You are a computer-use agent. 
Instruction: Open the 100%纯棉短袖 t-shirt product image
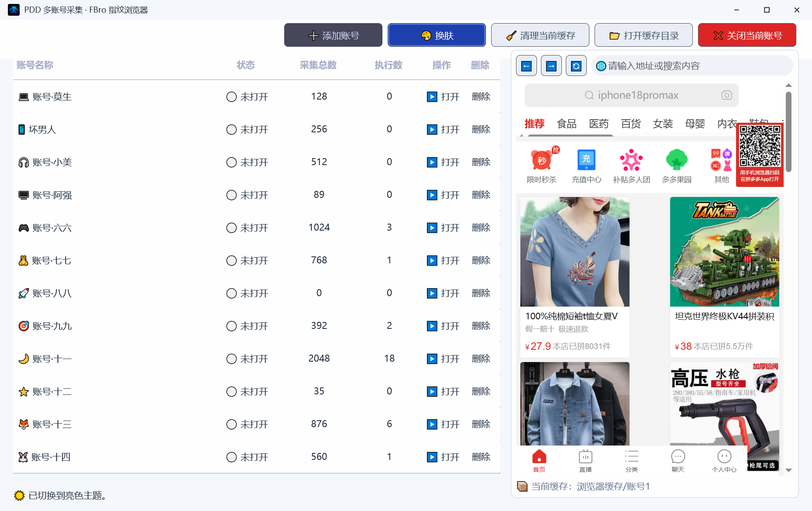coord(575,252)
